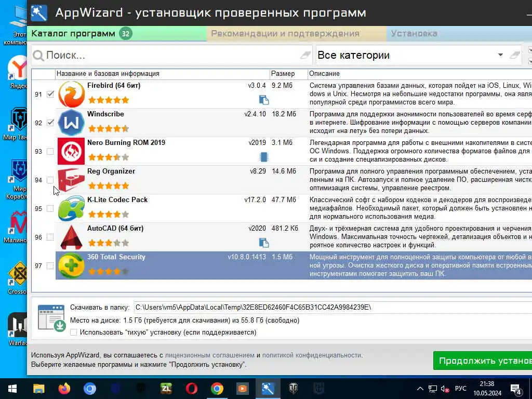Open File Explorer from taskbar
Image resolution: width=532 pixels, height=399 pixels.
click(38, 389)
